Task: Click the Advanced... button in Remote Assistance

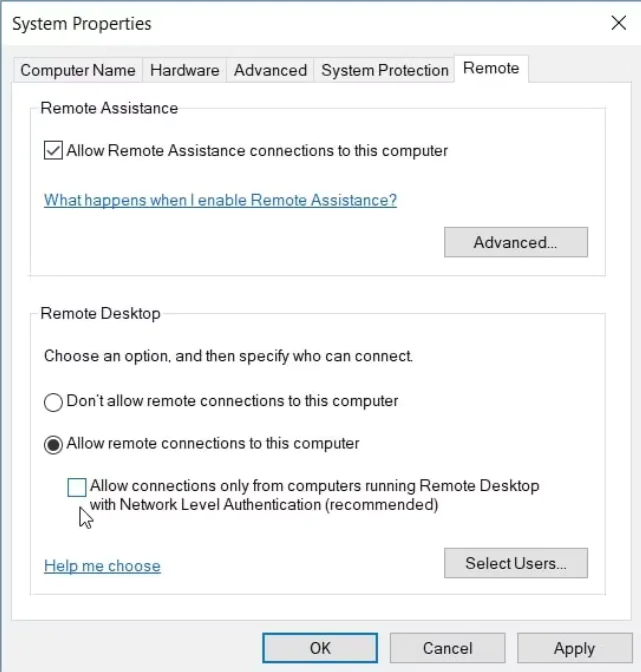Action: click(x=515, y=242)
